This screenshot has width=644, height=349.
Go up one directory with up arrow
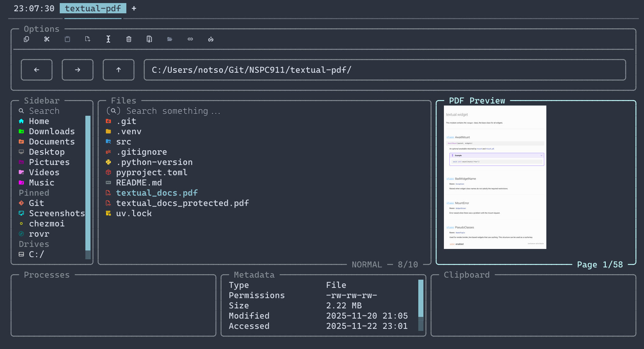[118, 70]
